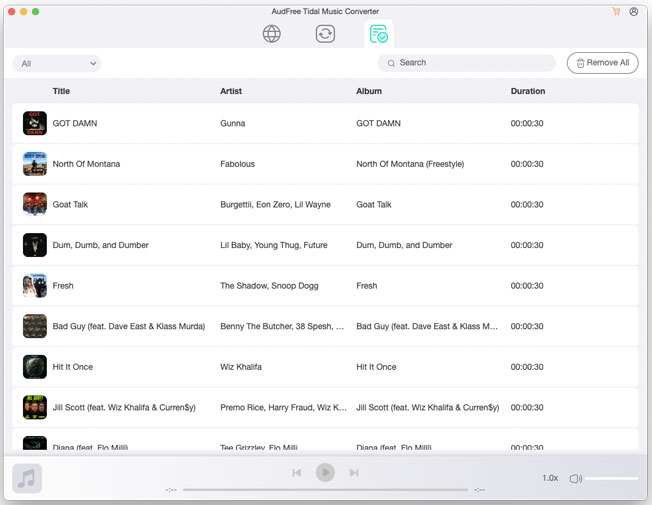Click the Remove All button
The height and width of the screenshot is (505, 652).
603,63
